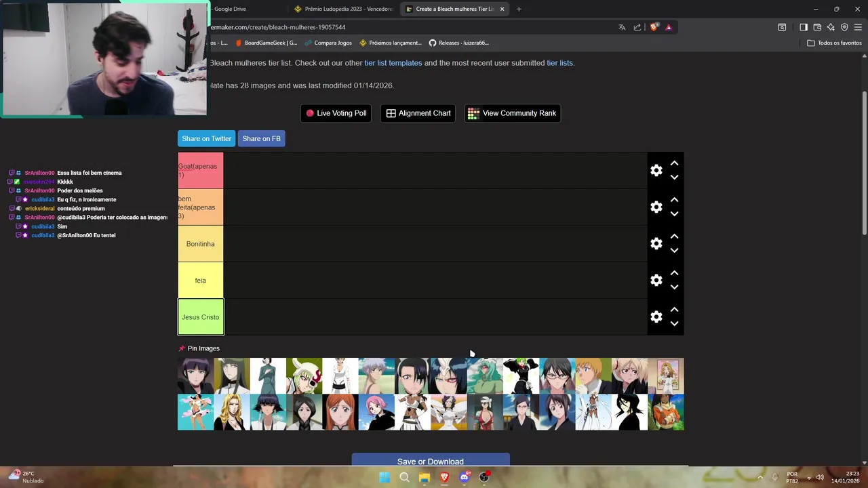Open Próximos lançamentos bookmark

pyautogui.click(x=391, y=43)
